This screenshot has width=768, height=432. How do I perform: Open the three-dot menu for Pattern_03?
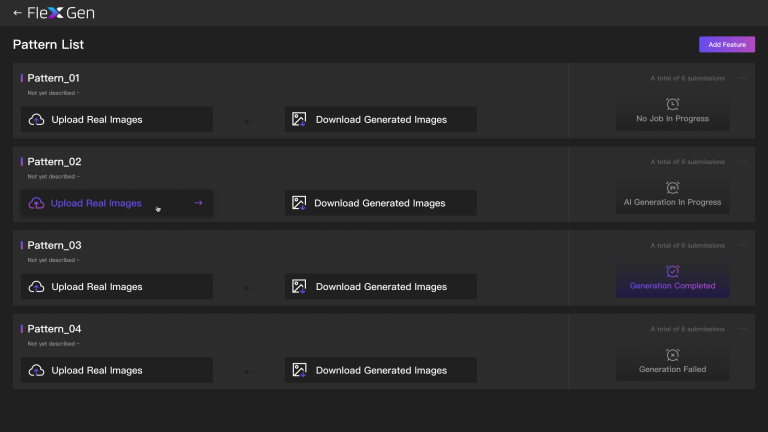(x=742, y=245)
